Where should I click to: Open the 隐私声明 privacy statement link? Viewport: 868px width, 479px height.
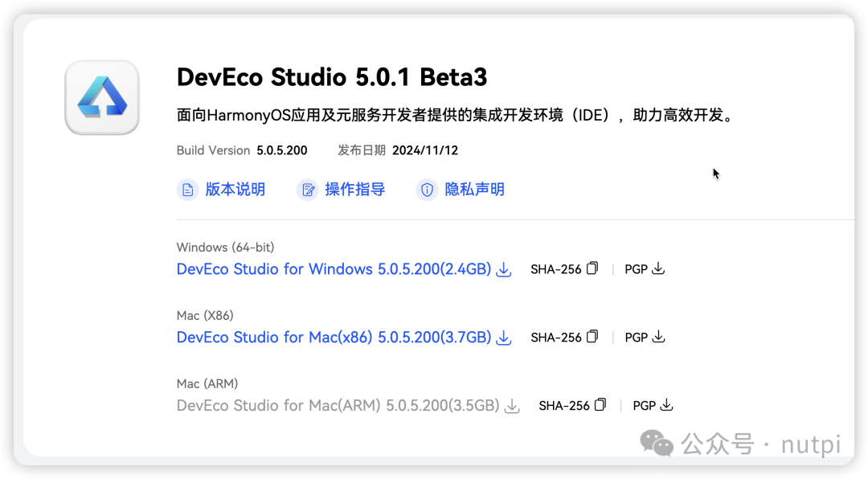(474, 190)
